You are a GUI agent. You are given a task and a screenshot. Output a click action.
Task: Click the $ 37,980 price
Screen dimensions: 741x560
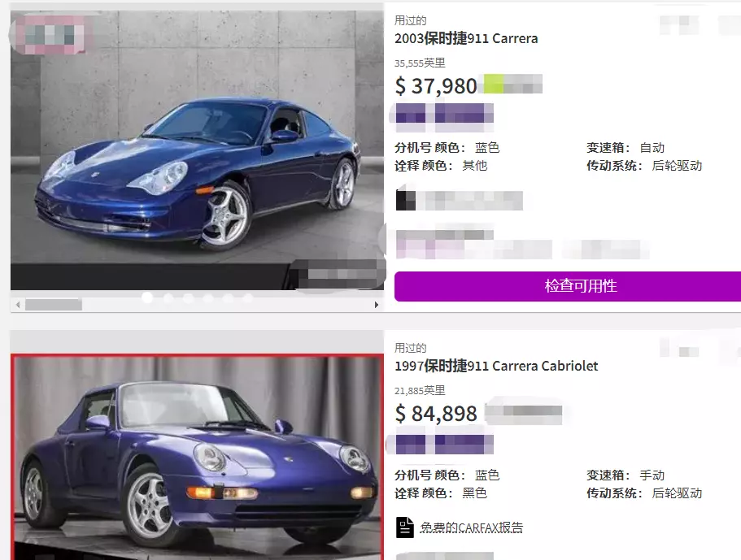click(x=436, y=86)
